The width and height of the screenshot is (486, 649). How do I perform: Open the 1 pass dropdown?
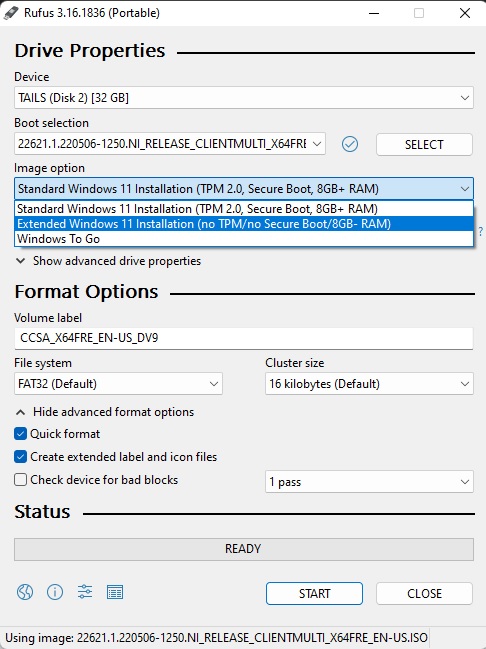pos(369,482)
